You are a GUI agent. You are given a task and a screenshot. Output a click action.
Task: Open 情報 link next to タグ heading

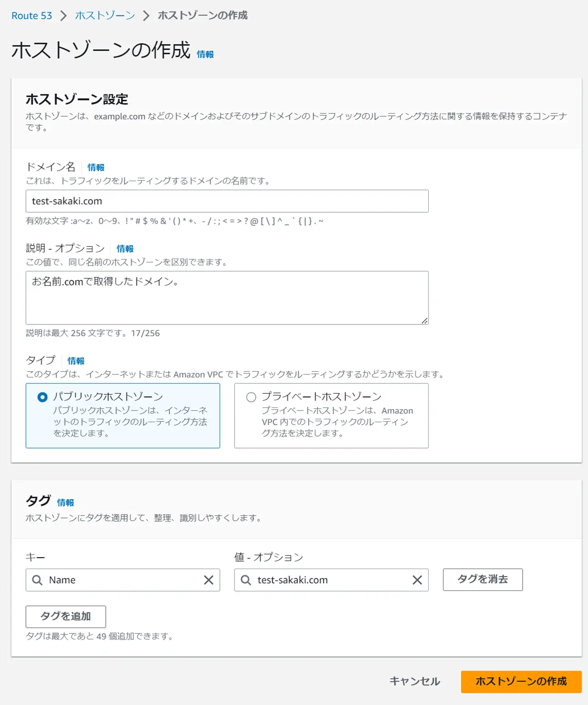(x=65, y=502)
